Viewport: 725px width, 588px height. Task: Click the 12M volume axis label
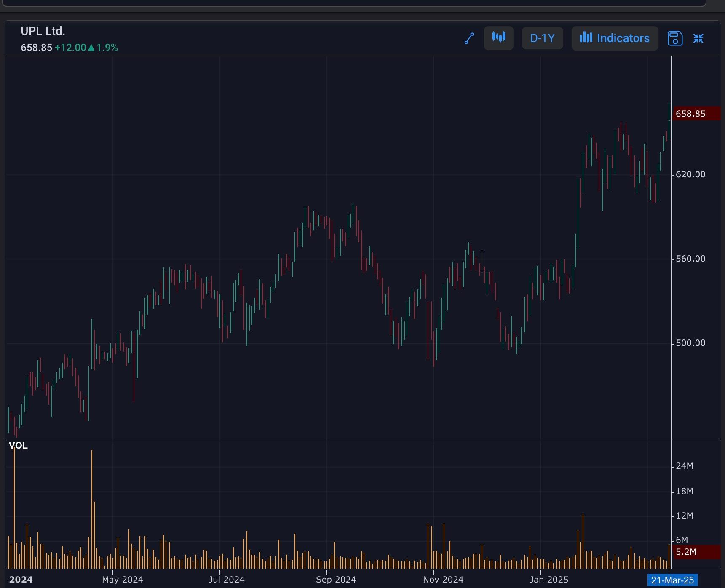tap(685, 516)
